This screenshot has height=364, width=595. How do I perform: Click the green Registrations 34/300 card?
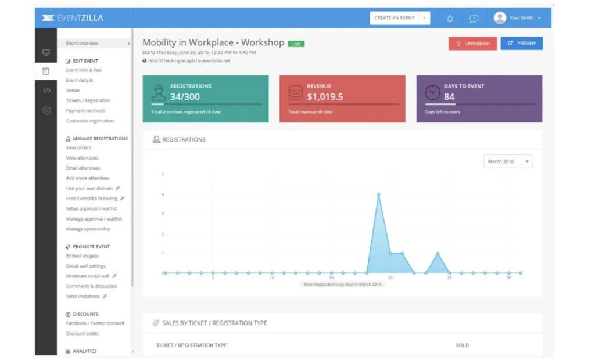pos(206,99)
